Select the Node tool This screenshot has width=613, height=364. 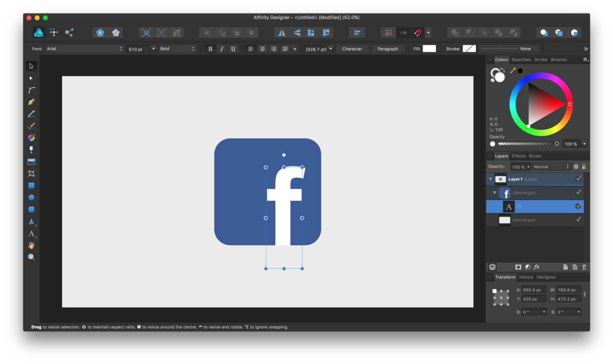[31, 78]
